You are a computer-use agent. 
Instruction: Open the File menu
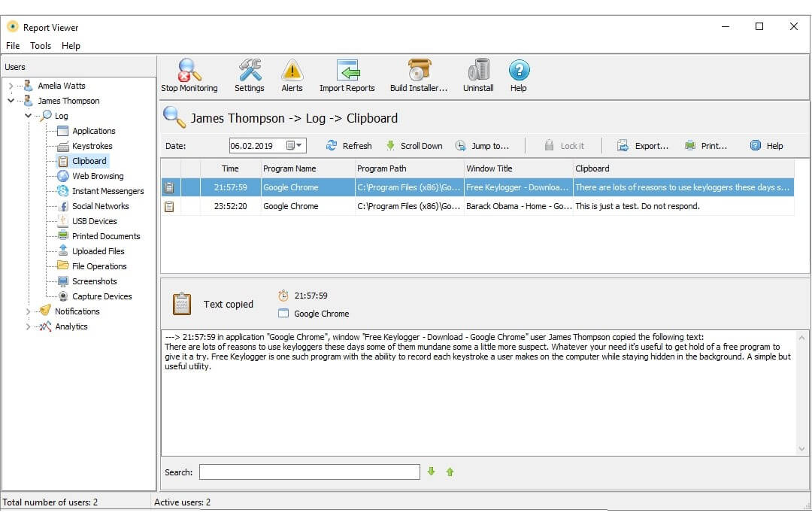(x=13, y=46)
